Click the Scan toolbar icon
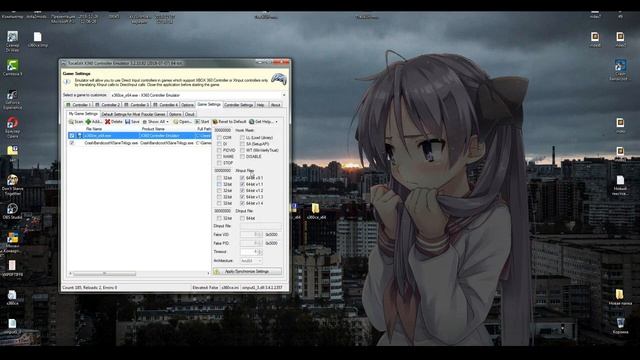 tap(71, 122)
